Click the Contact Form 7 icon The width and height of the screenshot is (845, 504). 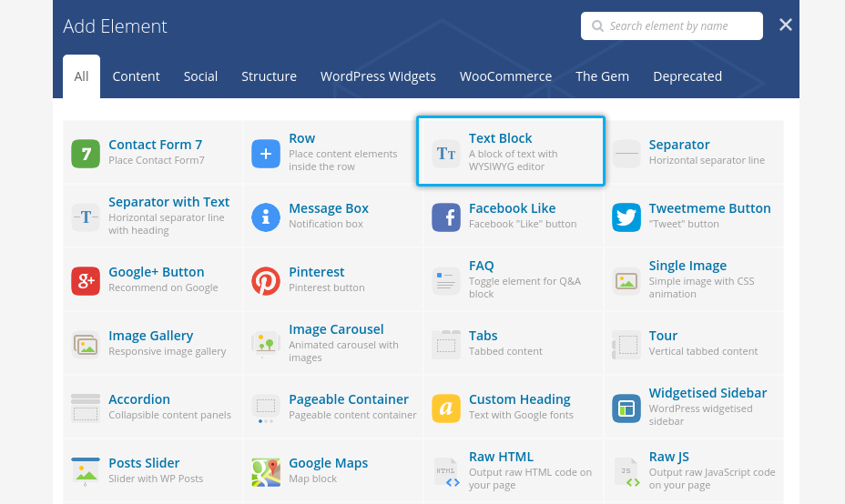pyautogui.click(x=86, y=154)
